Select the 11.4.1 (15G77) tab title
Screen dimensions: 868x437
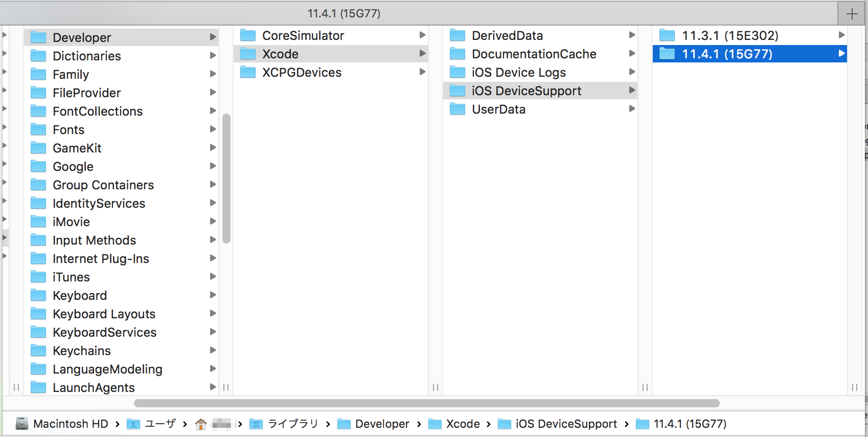click(344, 14)
